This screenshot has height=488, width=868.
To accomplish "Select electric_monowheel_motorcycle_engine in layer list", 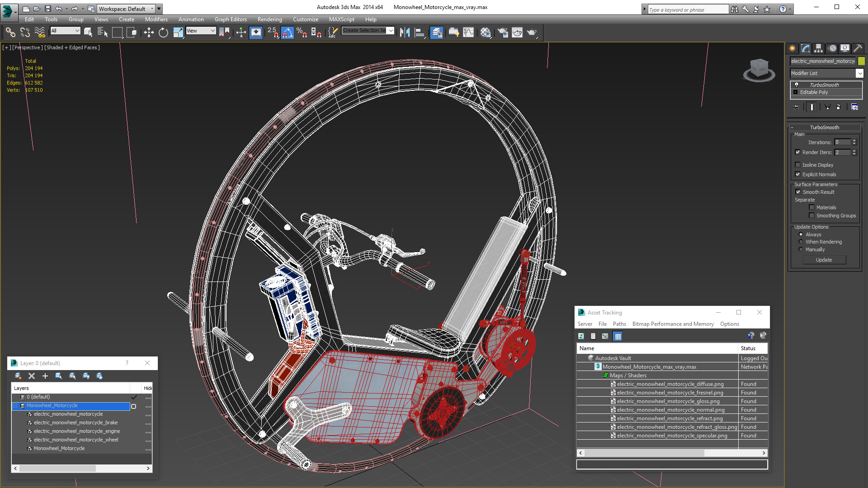I will coord(77,431).
